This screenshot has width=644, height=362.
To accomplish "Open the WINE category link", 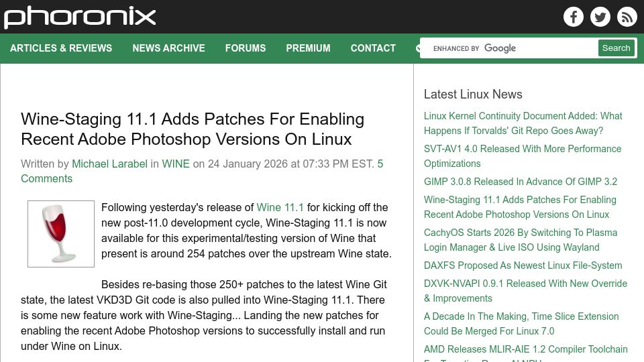I will (176, 164).
